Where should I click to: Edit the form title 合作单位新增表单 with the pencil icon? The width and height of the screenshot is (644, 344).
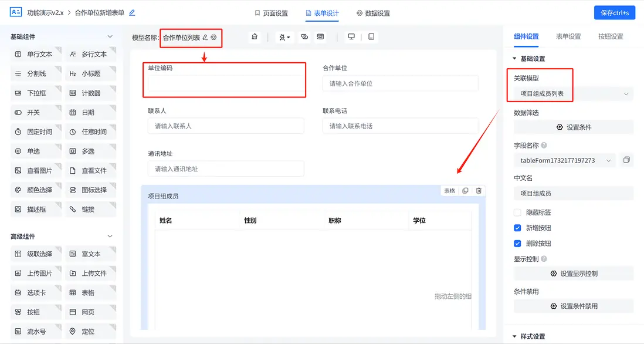132,13
